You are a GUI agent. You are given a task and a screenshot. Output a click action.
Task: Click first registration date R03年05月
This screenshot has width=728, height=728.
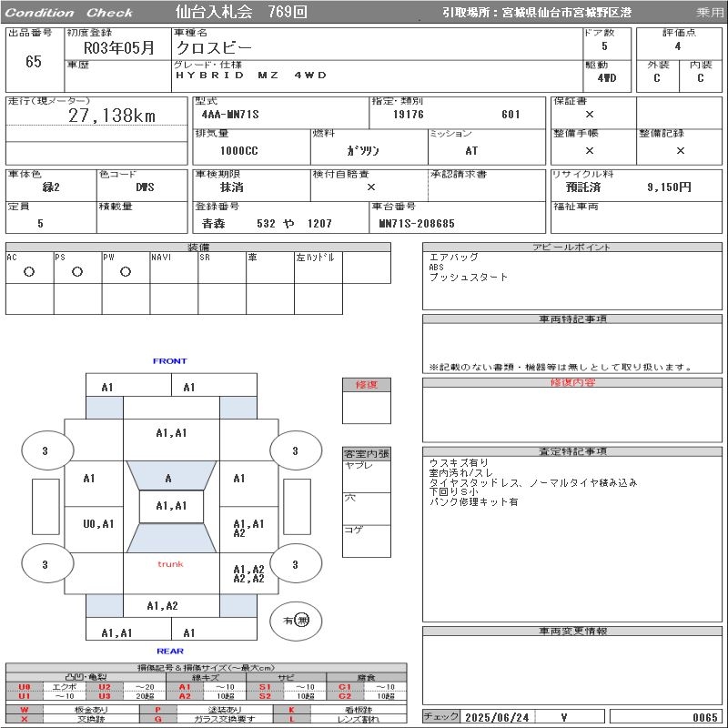pos(118,47)
